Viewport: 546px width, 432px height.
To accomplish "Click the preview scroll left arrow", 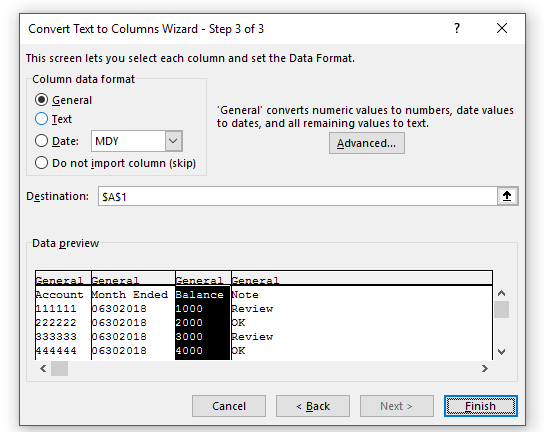I will click(x=43, y=368).
